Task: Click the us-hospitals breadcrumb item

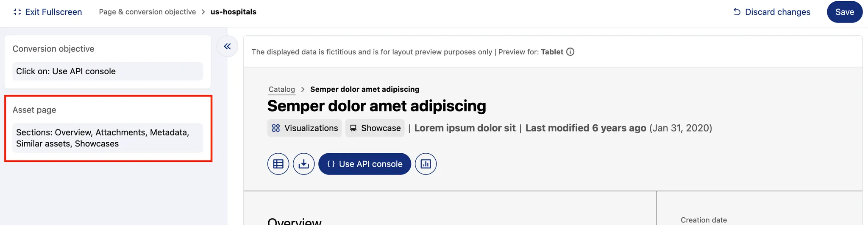Action: [x=234, y=12]
